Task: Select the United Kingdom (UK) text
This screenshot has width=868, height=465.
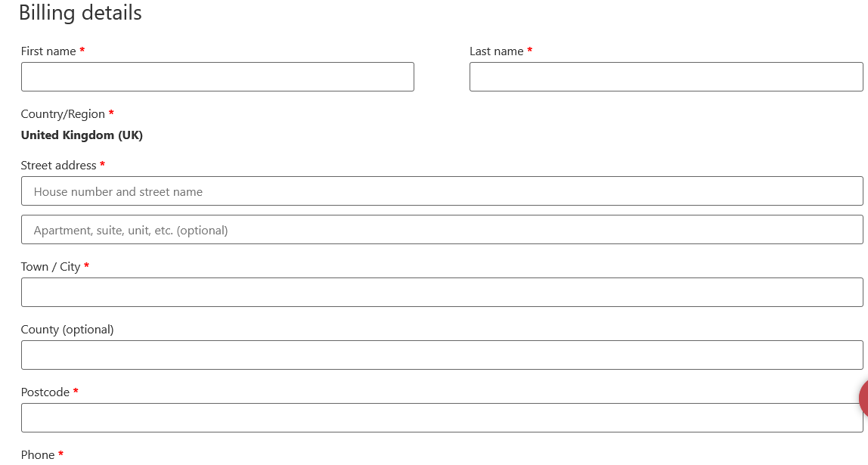Action: (x=82, y=135)
